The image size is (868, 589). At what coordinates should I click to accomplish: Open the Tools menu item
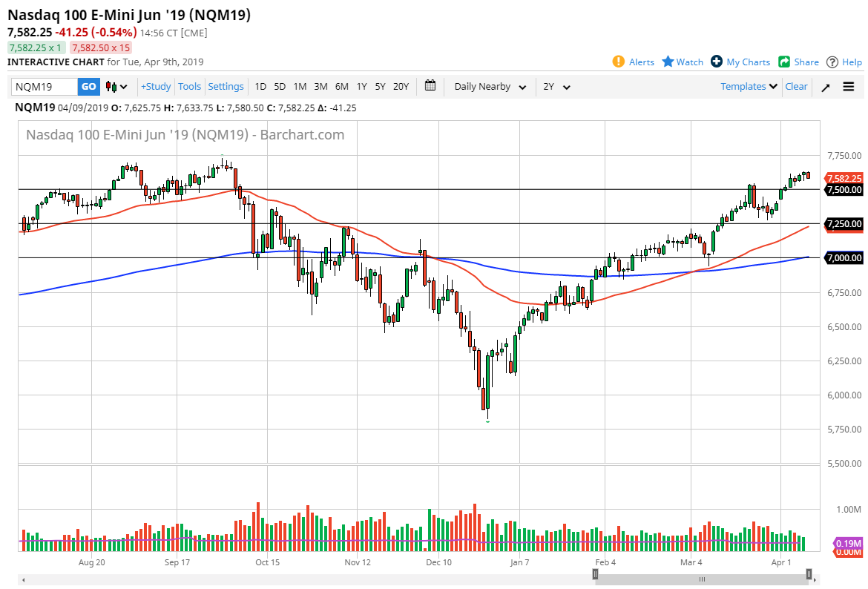189,87
